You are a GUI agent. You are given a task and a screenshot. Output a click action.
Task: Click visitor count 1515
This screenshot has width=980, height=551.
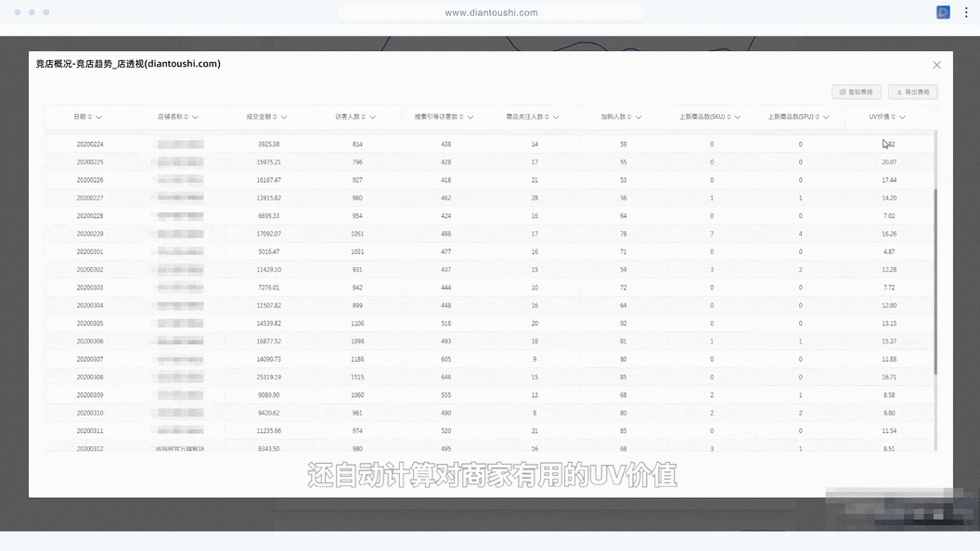coord(357,378)
